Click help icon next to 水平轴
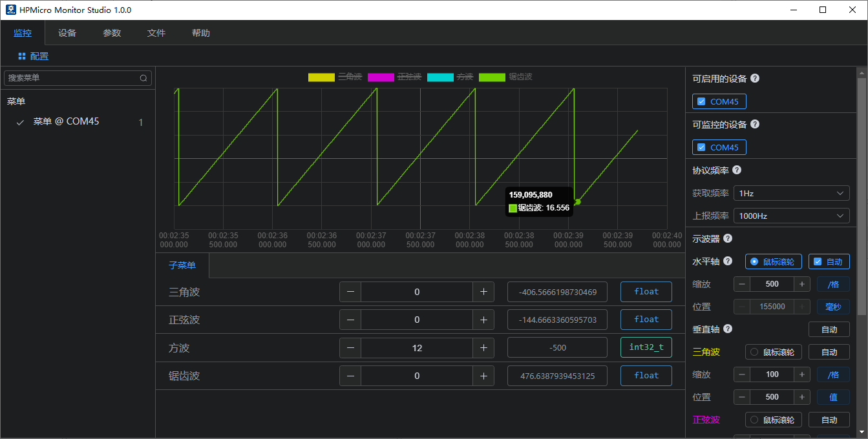Screen dimensions: 868x439 coord(728,261)
